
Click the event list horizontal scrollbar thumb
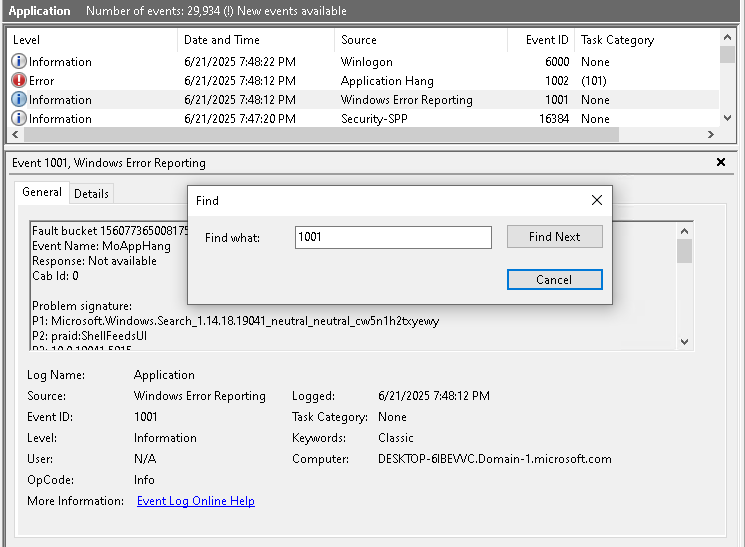pyautogui.click(x=321, y=134)
